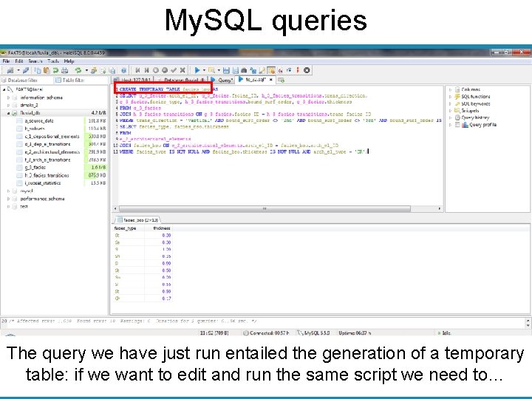Click the SQL keywords helper item
Screen dimensions: 532x399
475,104
